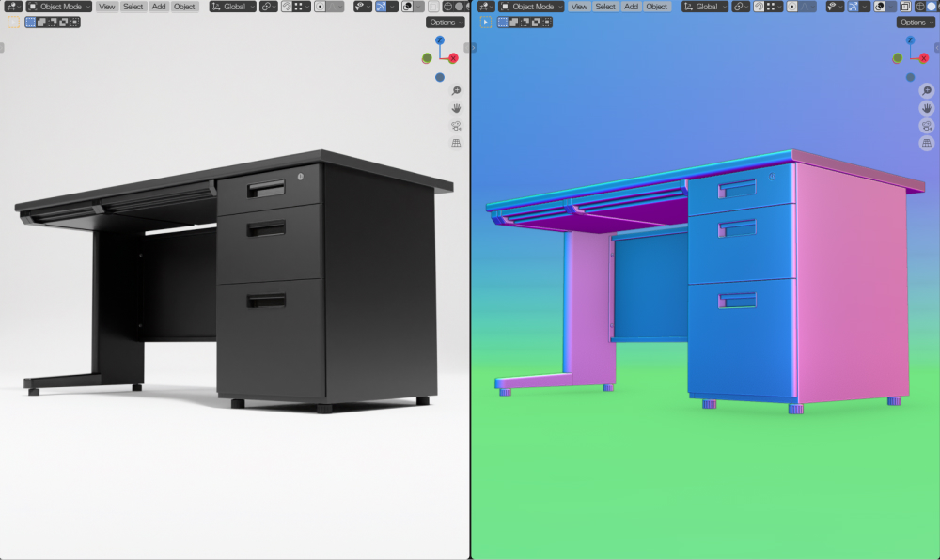Switch perspective/orthographic grid icon in right viewport
The width and height of the screenshot is (940, 560).
(x=926, y=143)
